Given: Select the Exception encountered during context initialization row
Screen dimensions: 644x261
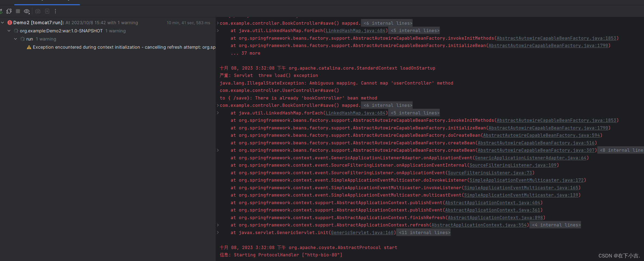Looking at the screenshot, I should coord(108,47).
